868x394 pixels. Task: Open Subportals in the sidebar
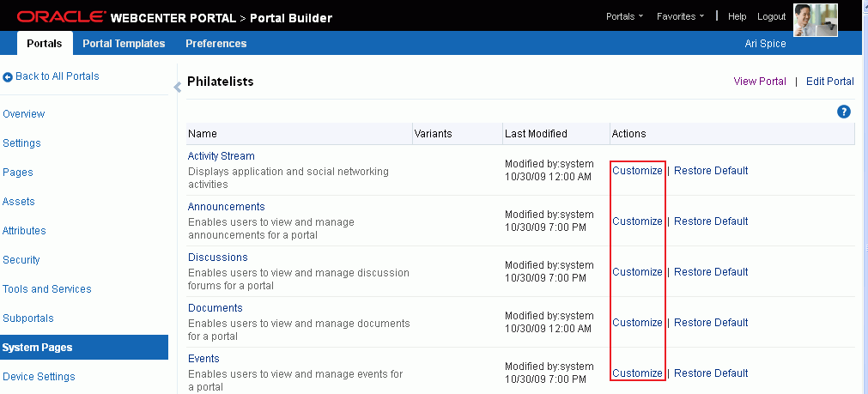(28, 318)
